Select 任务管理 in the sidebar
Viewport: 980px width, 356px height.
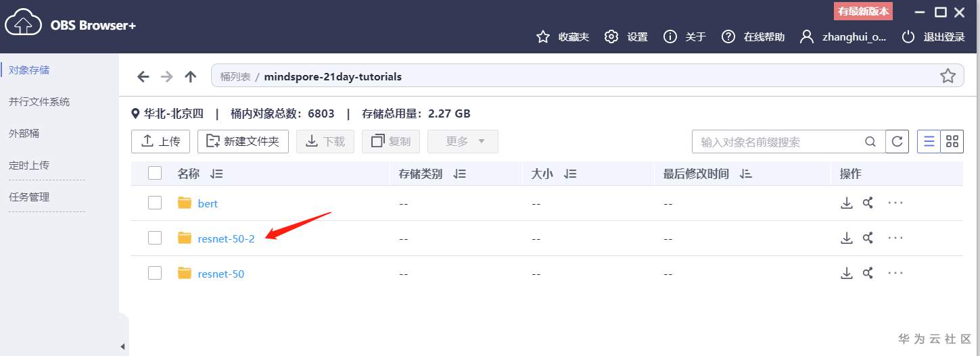(29, 197)
